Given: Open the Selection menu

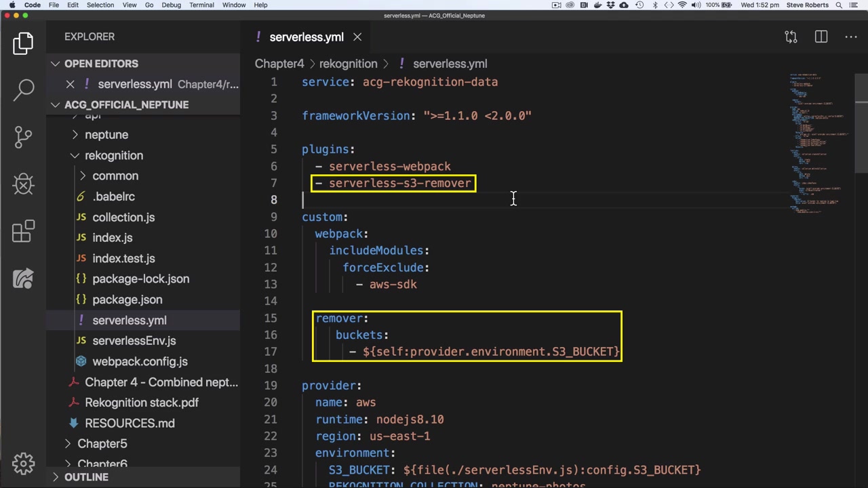Looking at the screenshot, I should coord(100,5).
